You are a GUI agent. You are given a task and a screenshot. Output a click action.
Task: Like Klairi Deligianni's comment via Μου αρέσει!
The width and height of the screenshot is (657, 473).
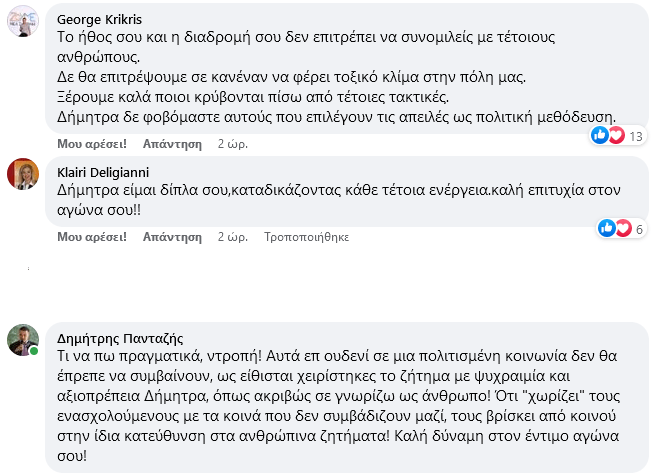pyautogui.click(x=89, y=238)
